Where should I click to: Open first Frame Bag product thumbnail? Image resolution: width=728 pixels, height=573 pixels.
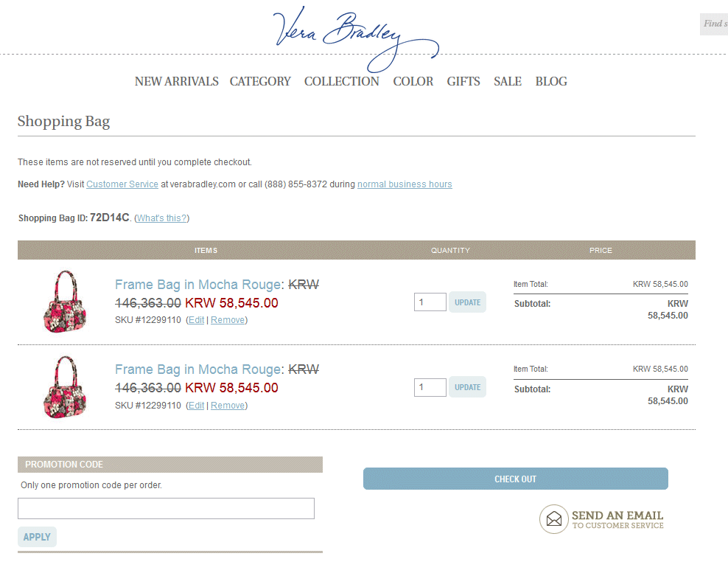(65, 302)
